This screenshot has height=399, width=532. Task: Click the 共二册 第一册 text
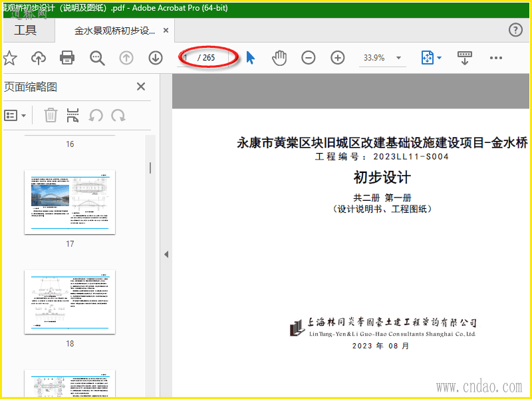point(382,198)
